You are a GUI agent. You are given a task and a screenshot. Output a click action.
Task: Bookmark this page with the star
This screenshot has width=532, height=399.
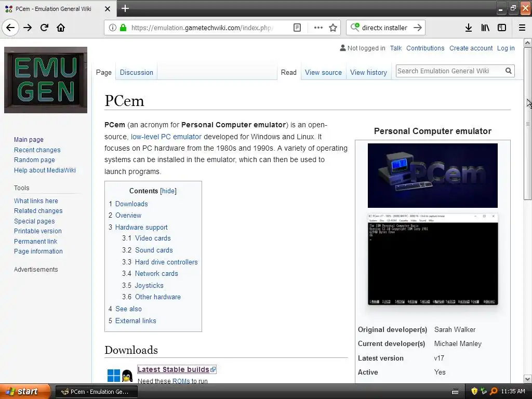coord(333,28)
